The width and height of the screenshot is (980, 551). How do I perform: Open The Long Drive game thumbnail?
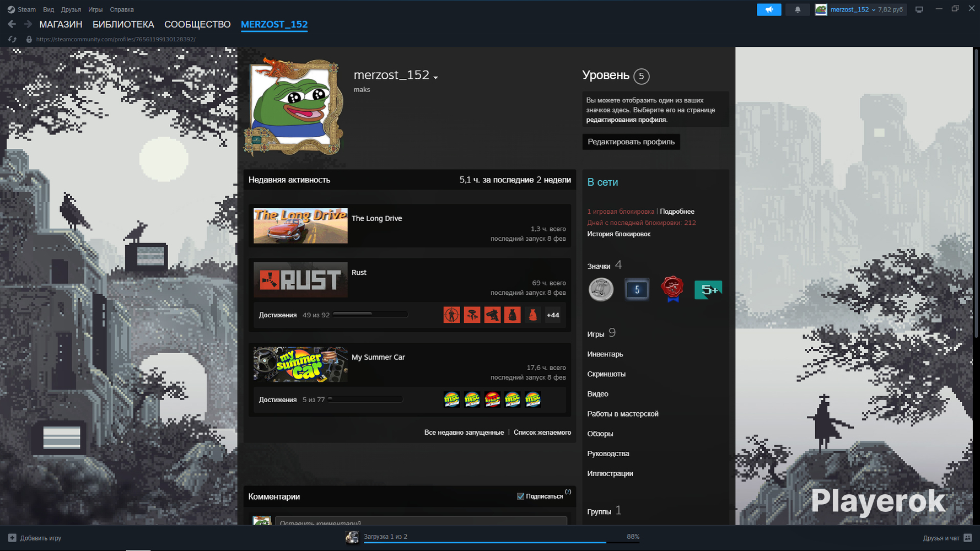pos(300,225)
